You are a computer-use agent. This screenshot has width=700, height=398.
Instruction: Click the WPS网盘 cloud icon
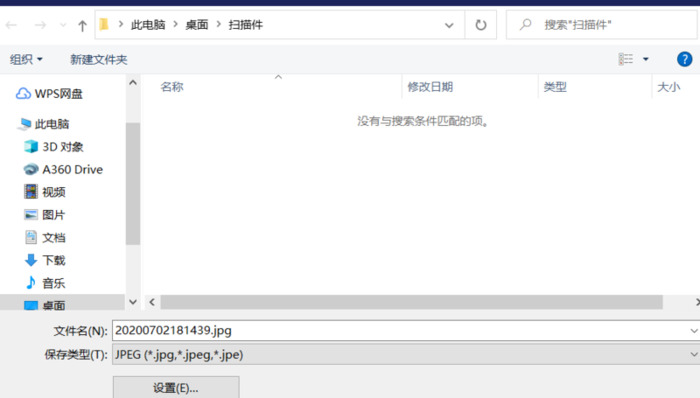pyautogui.click(x=23, y=94)
